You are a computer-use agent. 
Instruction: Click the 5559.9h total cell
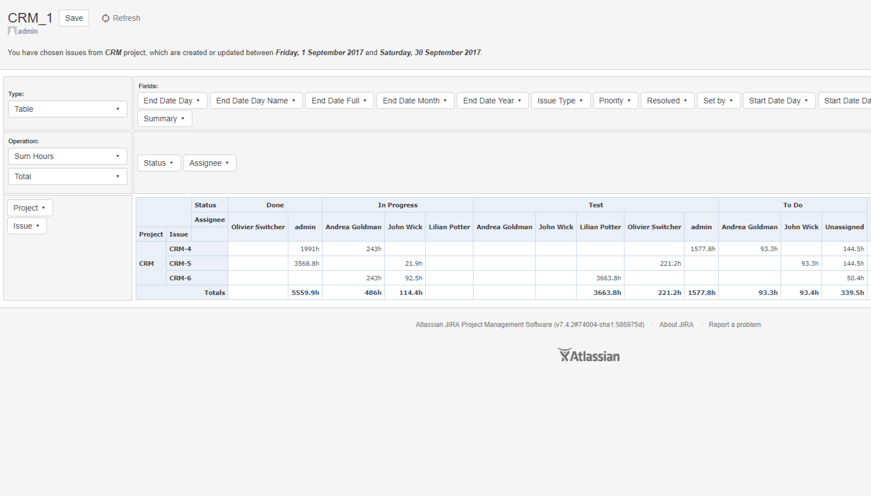pos(305,292)
